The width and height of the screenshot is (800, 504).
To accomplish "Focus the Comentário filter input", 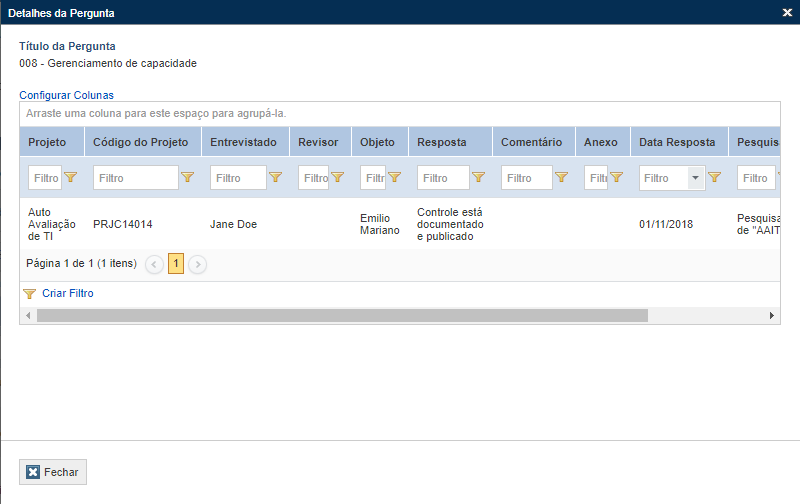I will [x=527, y=178].
